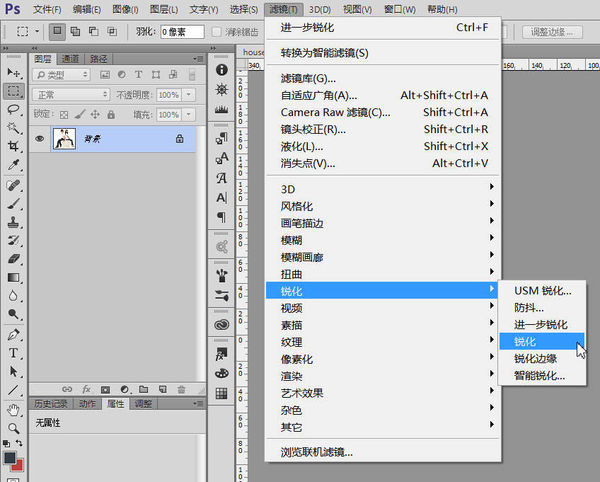Select the Zoom tool
The image size is (600, 482).
pyautogui.click(x=13, y=428)
